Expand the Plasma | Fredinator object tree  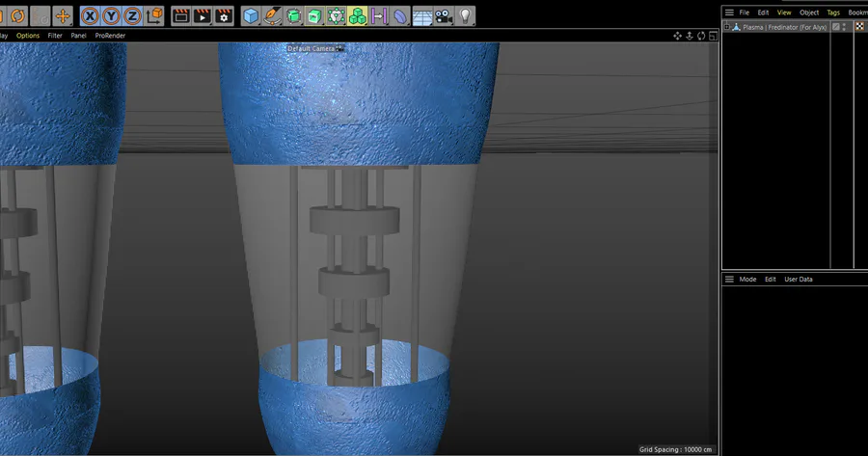(x=727, y=27)
